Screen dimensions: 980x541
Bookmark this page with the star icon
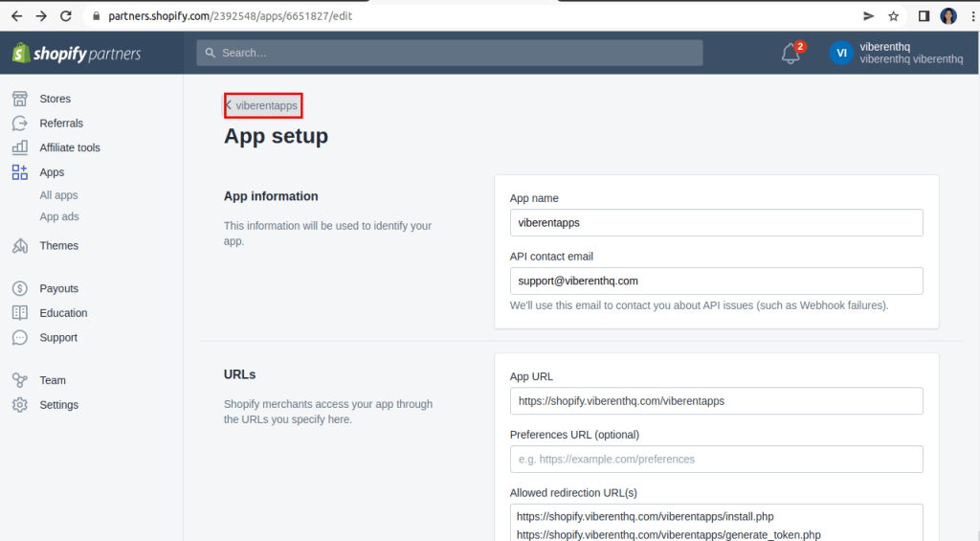(x=893, y=16)
